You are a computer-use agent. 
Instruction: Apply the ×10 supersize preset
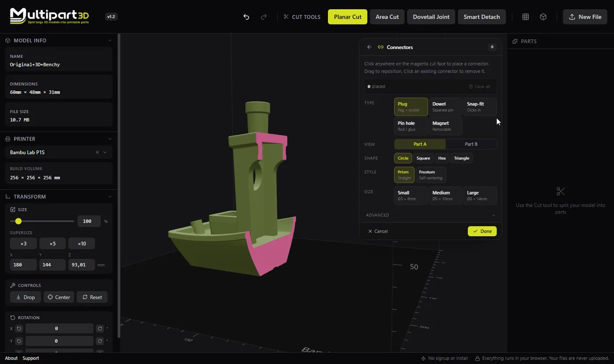point(82,243)
